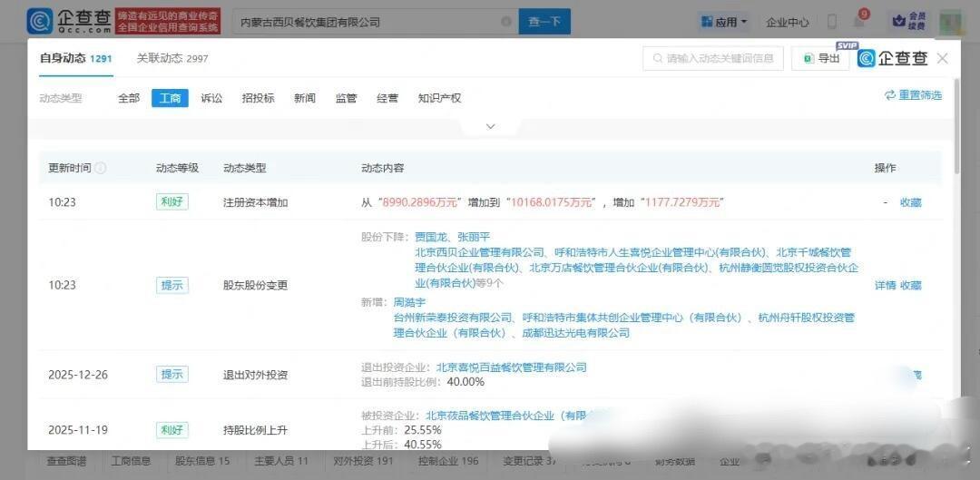Viewport: 980px width, 480px height.
Task: Click the 会员续费 crown icon
Action: click(909, 21)
